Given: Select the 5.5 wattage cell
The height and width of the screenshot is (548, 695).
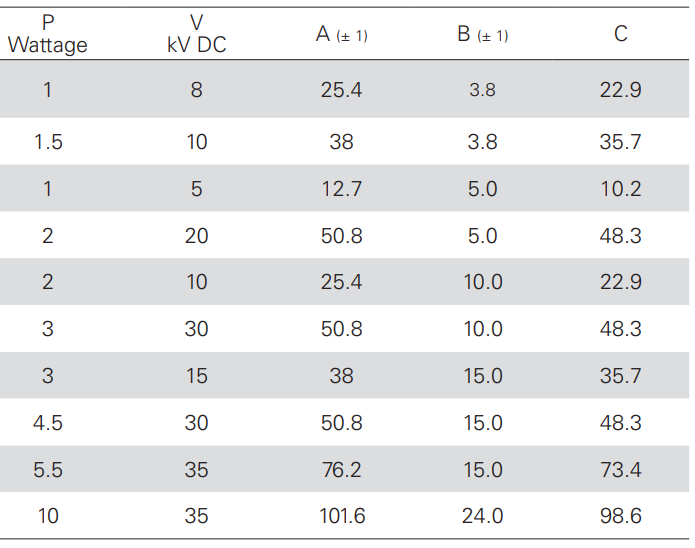Looking at the screenshot, I should [x=48, y=470].
